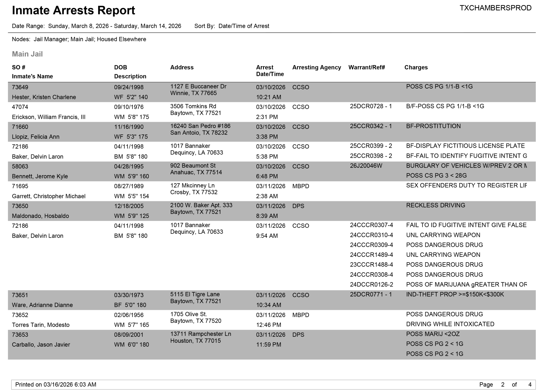Image resolution: width=544 pixels, height=392 pixels.
Task: Click inmate name Garrett, Christopher Michael
Action: point(49,196)
